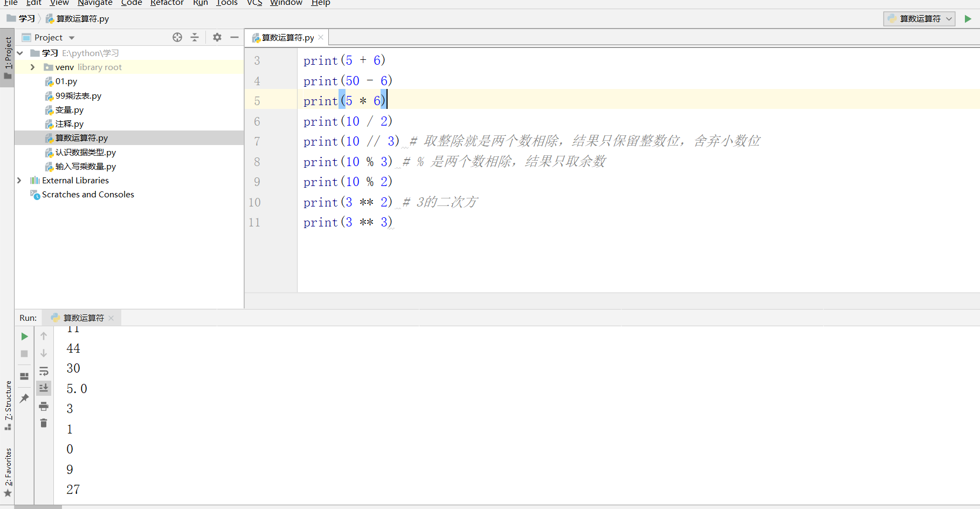
Task: Close the 算数运算符 run tab
Action: [x=111, y=318]
